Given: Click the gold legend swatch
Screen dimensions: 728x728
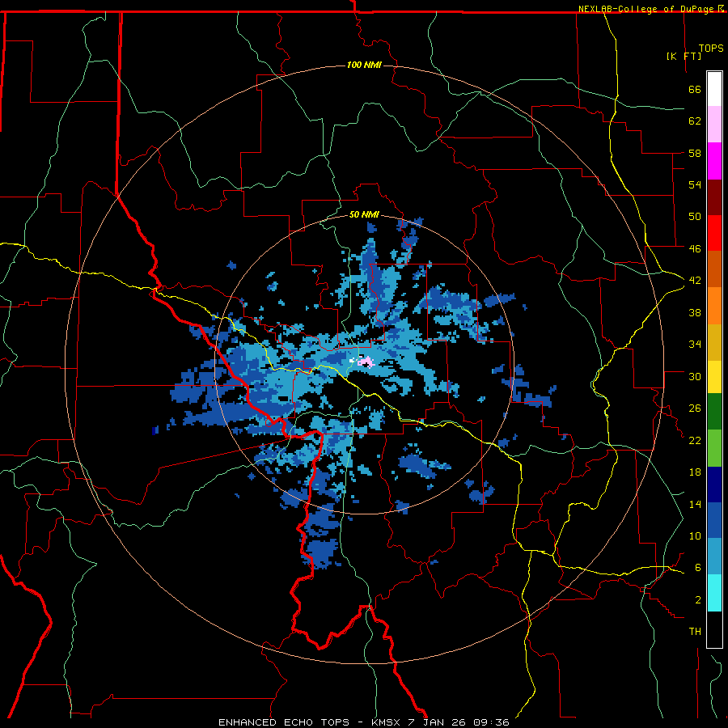Looking at the screenshot, I should (714, 342).
